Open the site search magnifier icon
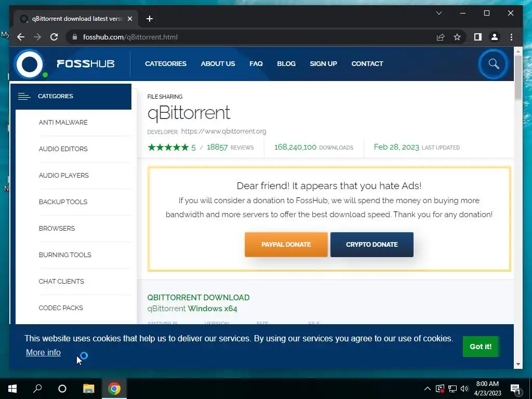Viewport: 532px width, 399px height. point(494,64)
